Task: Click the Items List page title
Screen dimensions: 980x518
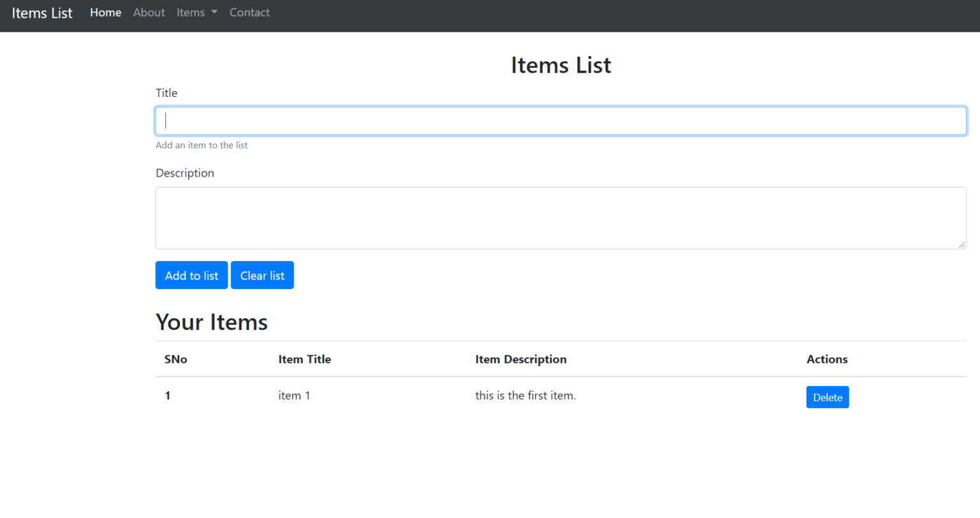Action: click(x=561, y=64)
